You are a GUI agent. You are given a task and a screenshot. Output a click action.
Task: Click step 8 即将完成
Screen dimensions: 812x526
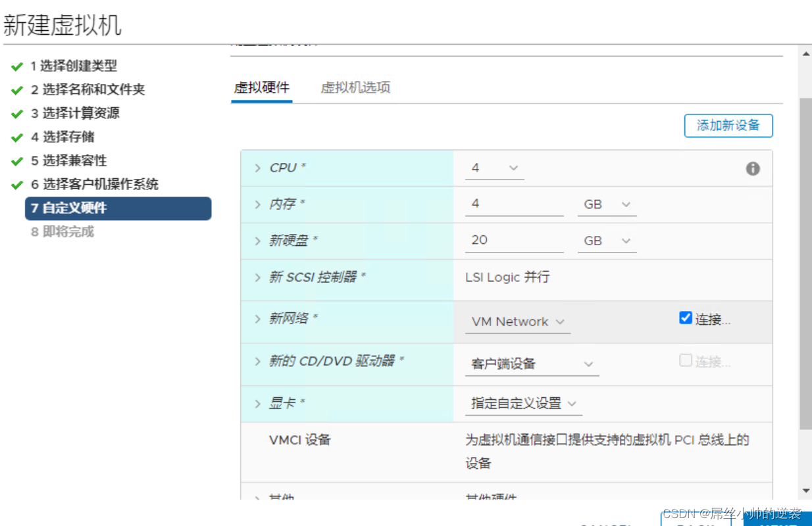(x=63, y=231)
